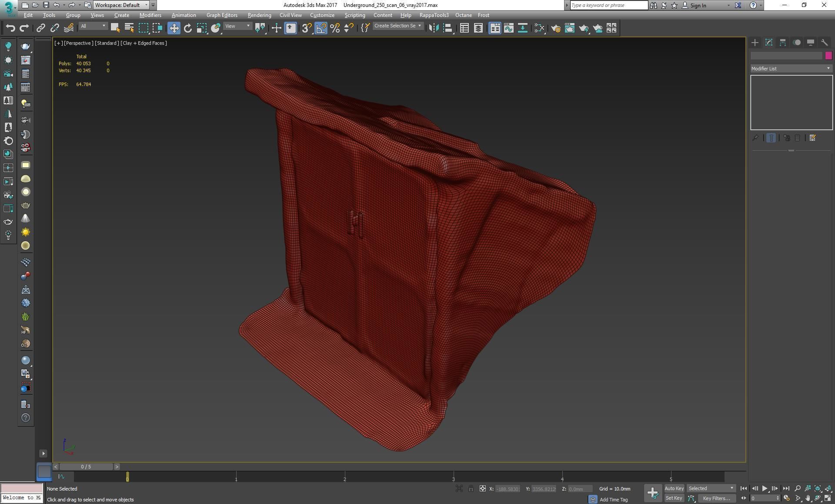Click the Set Key button
The image size is (835, 504).
(674, 498)
